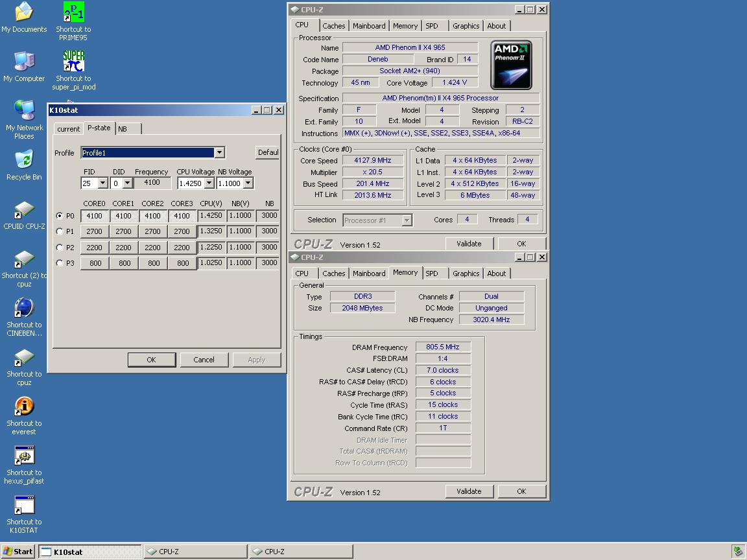
Task: Open the Recycle Bin icon
Action: (24, 160)
